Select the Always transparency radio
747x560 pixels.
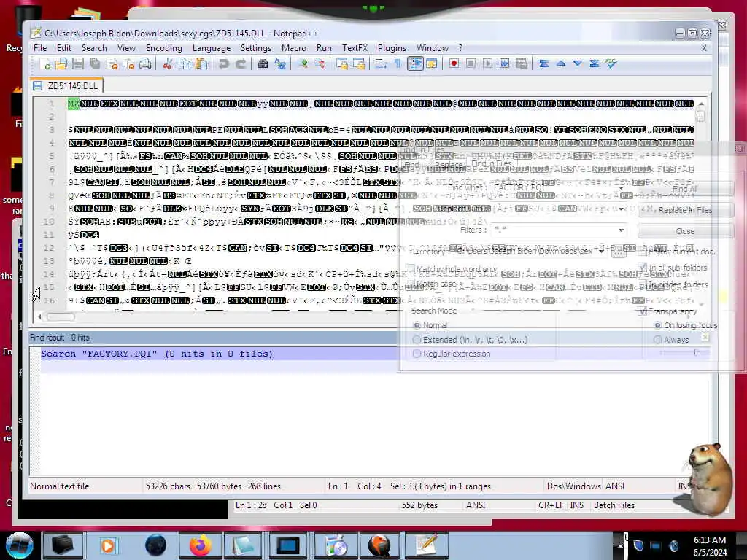coord(657,340)
